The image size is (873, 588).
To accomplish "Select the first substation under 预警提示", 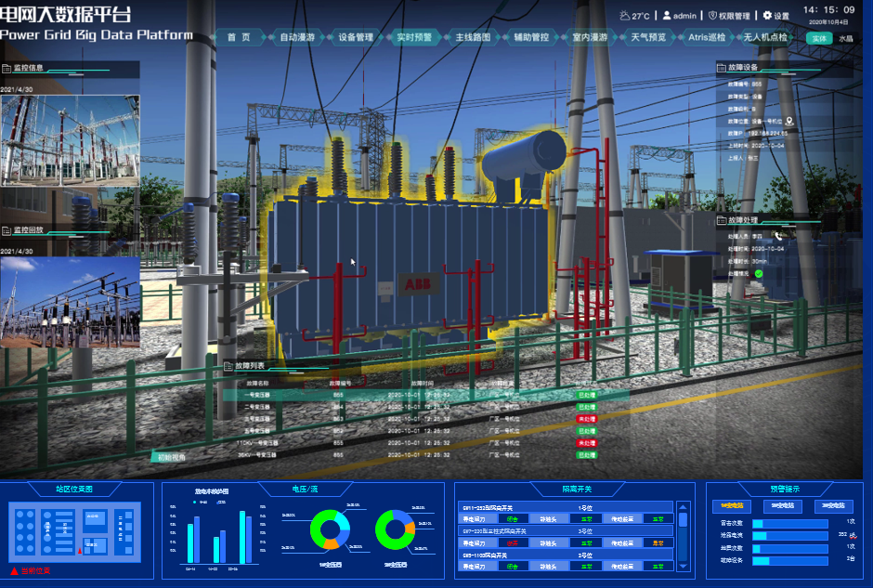I will tap(733, 506).
